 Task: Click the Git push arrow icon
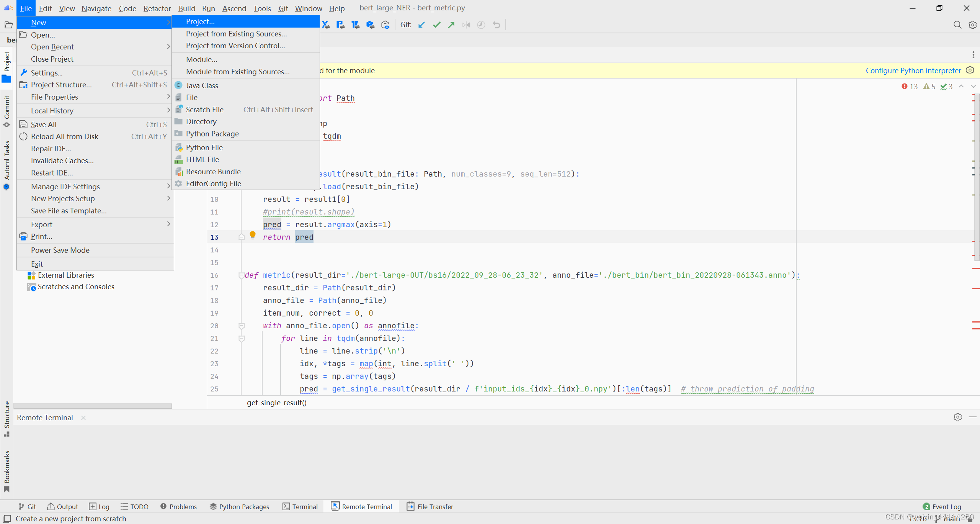coord(451,25)
